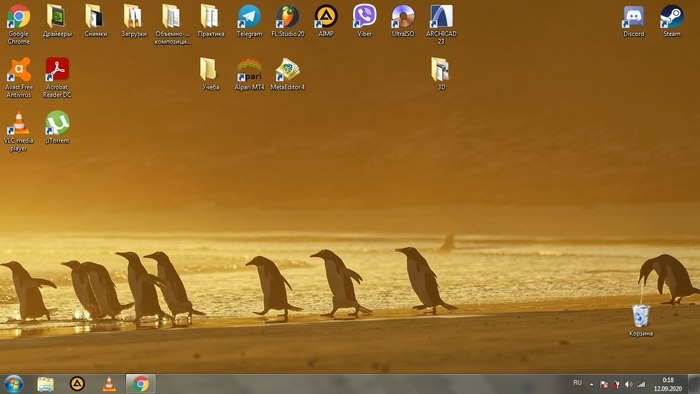This screenshot has height=394, width=700.
Task: Switch the RU input language indicator
Action: click(577, 383)
